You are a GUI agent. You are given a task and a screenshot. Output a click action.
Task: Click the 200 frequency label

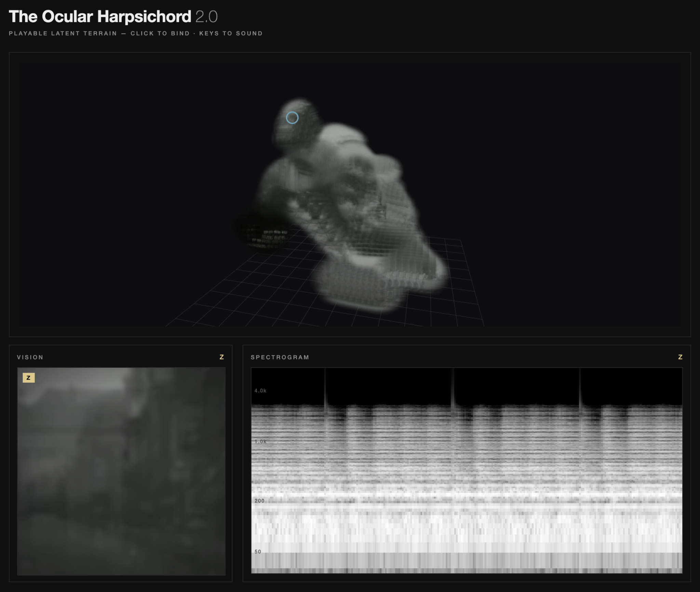click(259, 501)
